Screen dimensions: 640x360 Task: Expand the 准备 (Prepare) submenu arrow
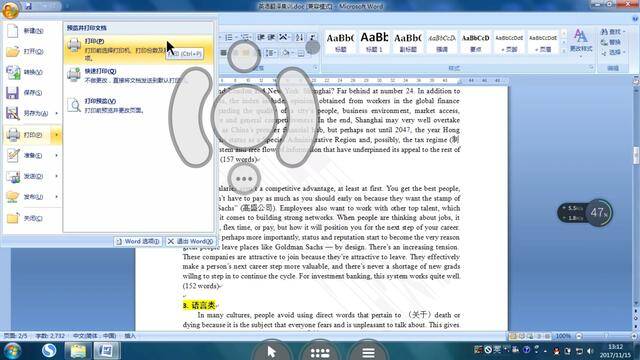(57, 155)
